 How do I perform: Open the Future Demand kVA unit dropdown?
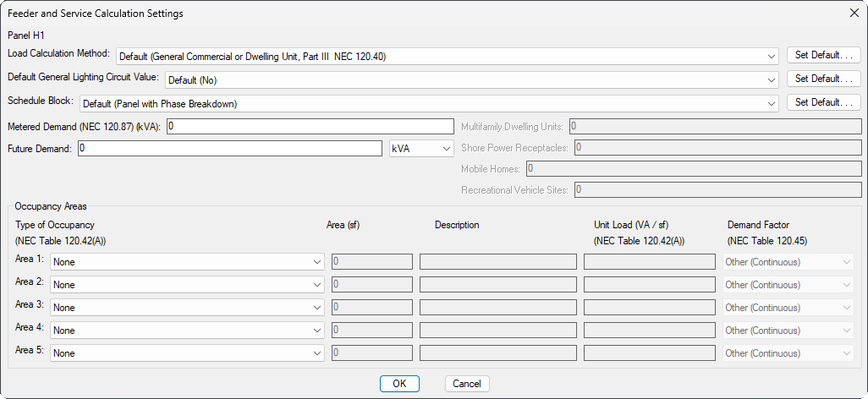(421, 149)
